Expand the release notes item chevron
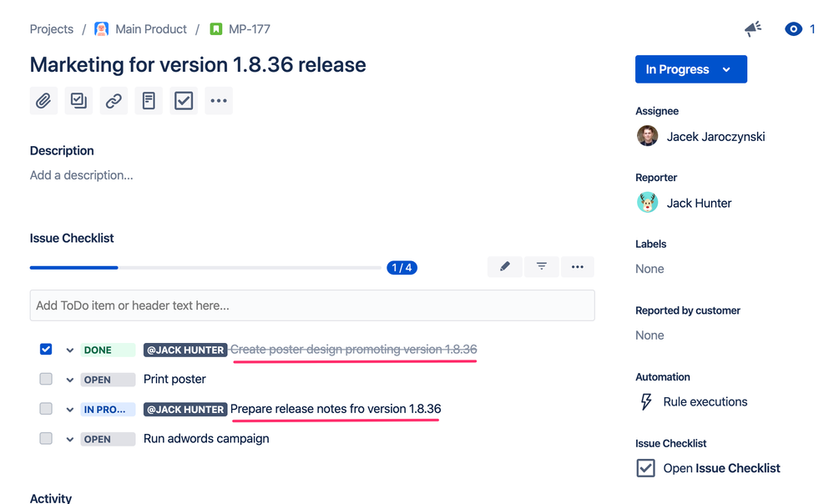This screenshot has width=834, height=504. 69,409
